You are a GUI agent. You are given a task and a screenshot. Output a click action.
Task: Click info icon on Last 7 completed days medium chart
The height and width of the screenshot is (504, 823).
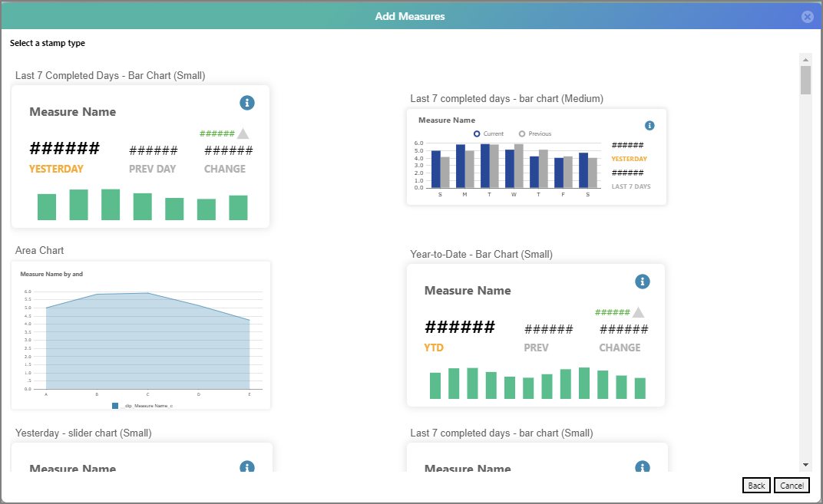pyautogui.click(x=649, y=125)
